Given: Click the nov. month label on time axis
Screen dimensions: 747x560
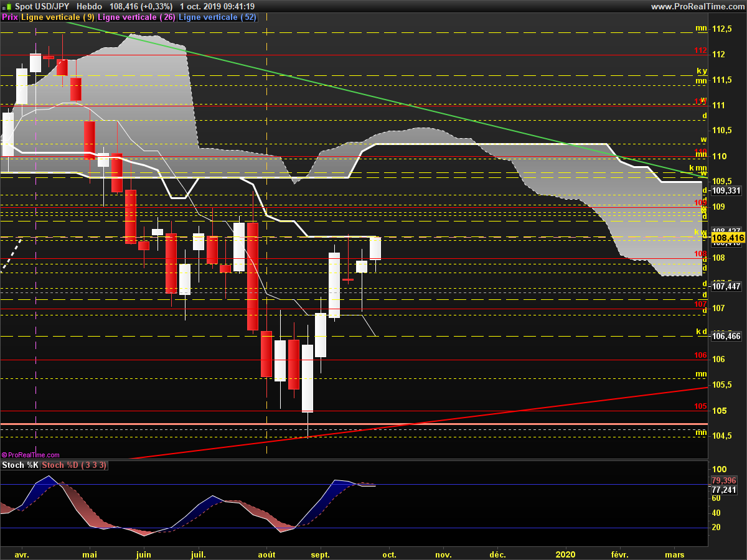Looking at the screenshot, I should (x=443, y=554).
